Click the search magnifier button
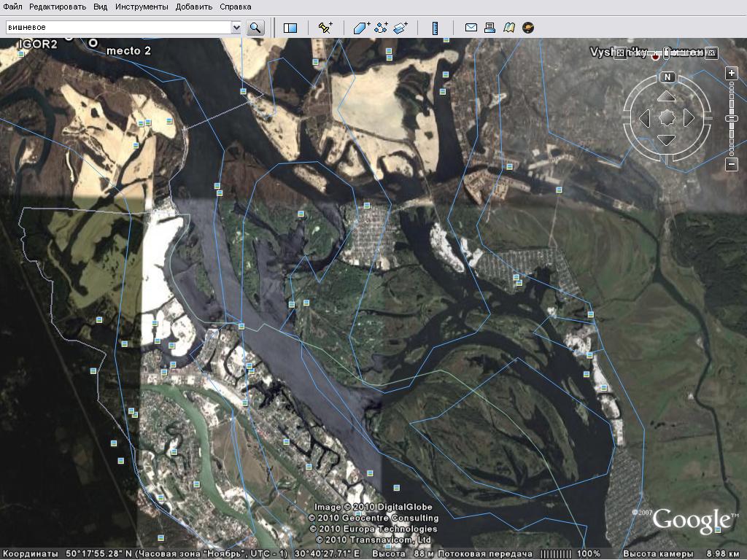747x560 pixels. click(x=255, y=28)
